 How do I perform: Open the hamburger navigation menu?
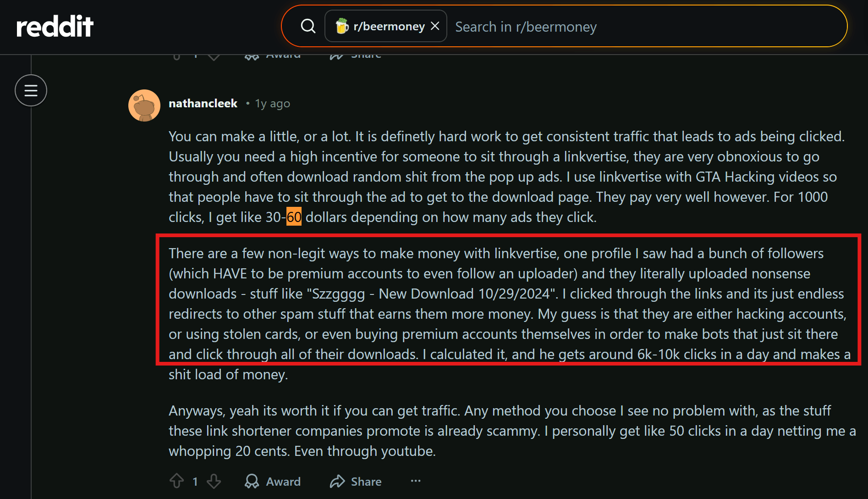[31, 90]
